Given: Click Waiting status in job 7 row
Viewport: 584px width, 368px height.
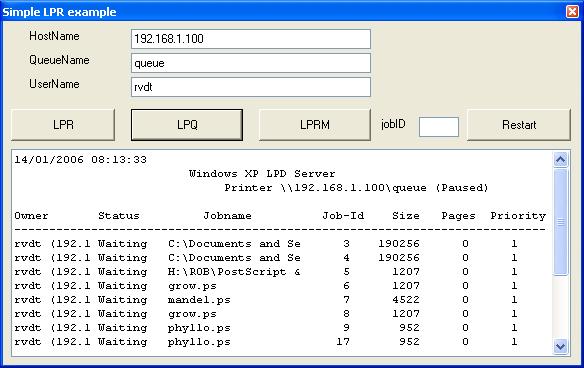Looking at the screenshot, I should pos(123,300).
